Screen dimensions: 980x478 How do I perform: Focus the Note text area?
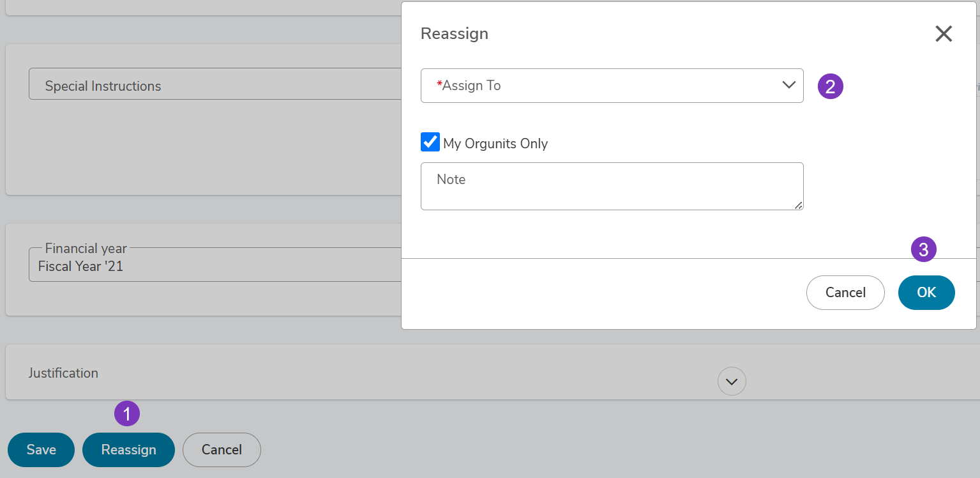click(612, 186)
